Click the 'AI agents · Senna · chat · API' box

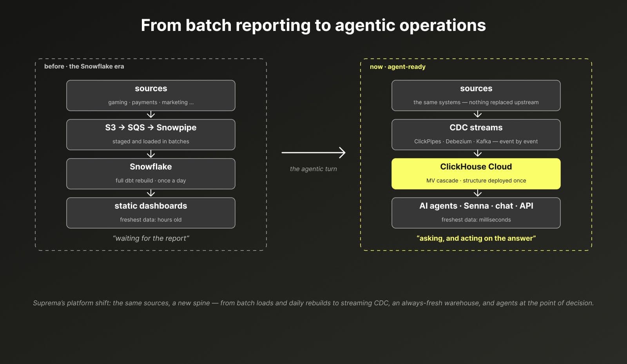(476, 213)
